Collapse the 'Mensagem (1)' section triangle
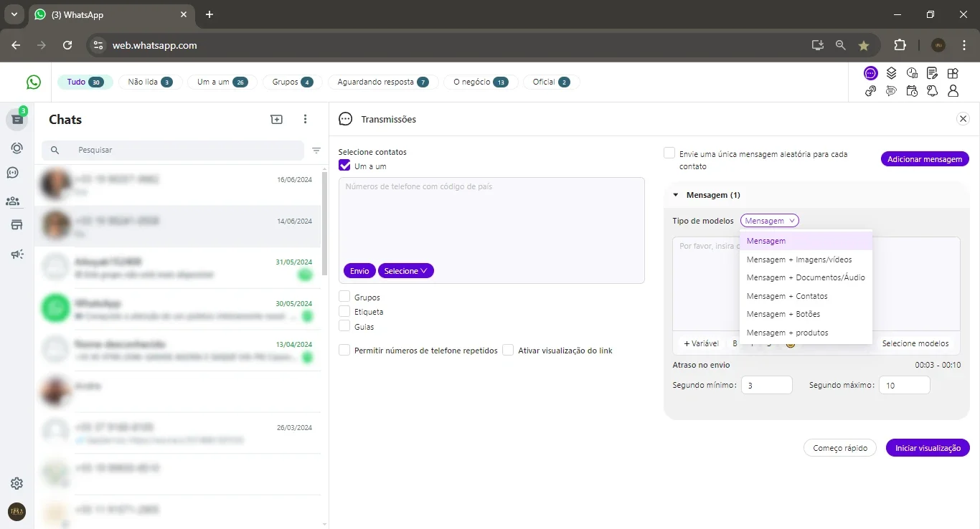This screenshot has height=529, width=980. 676,195
